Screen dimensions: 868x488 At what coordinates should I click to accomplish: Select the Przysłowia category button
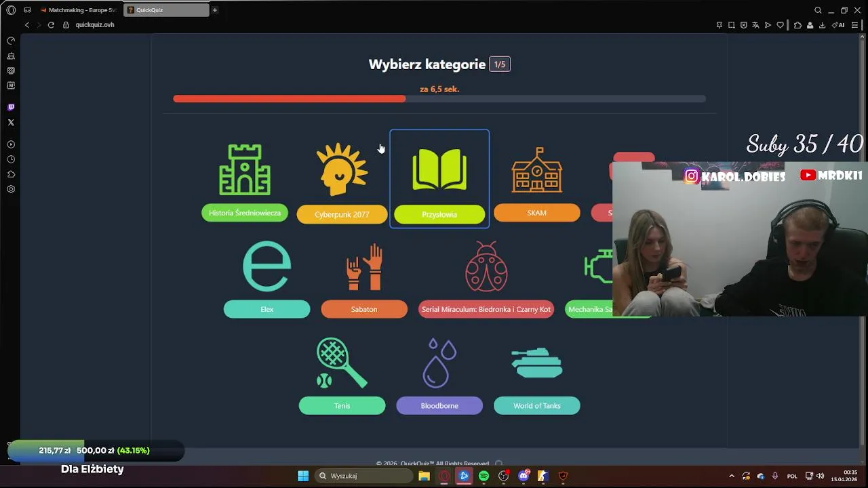(x=439, y=214)
